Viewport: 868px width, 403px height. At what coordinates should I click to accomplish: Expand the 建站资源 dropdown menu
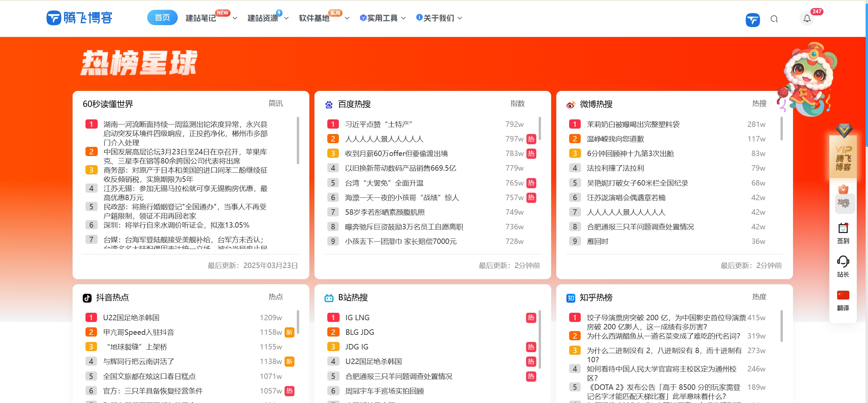point(263,18)
